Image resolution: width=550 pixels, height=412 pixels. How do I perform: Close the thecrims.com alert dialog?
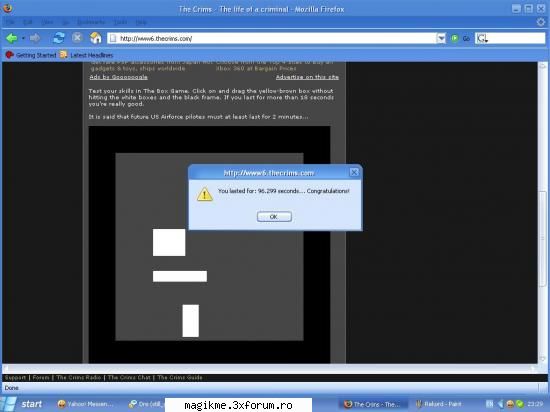(354, 172)
